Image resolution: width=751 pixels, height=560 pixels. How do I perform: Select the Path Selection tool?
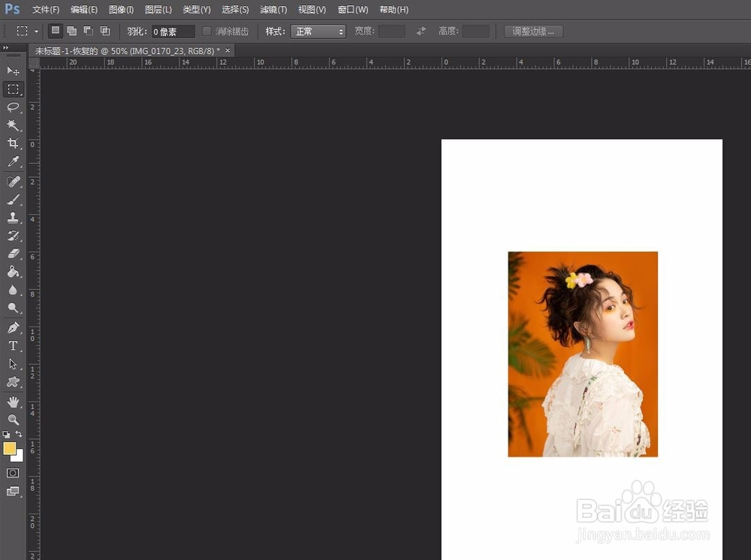point(13,364)
